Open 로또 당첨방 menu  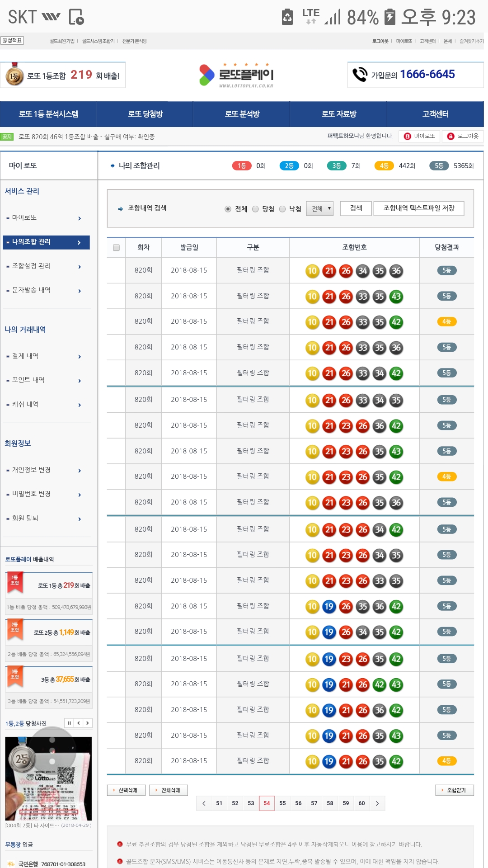pos(145,114)
